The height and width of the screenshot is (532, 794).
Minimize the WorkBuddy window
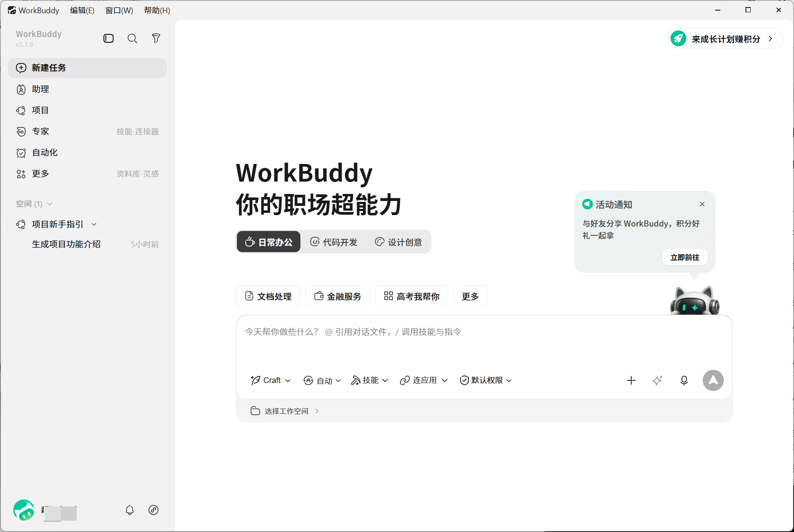718,10
